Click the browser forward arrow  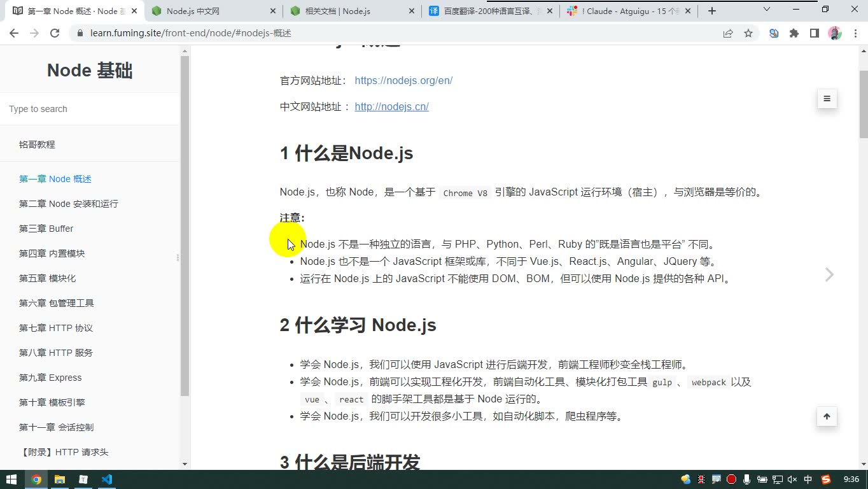coord(34,33)
